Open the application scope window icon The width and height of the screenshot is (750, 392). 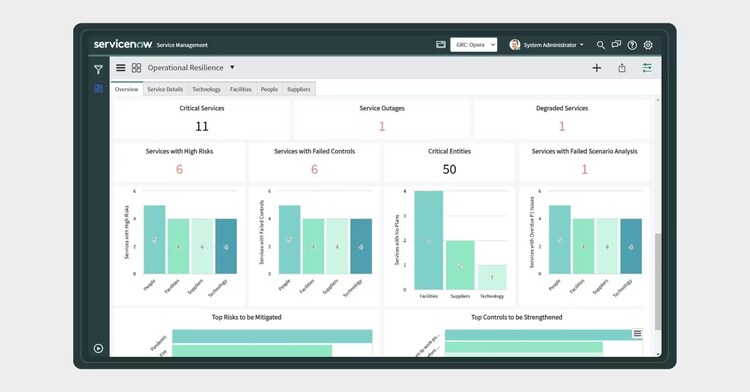[441, 44]
